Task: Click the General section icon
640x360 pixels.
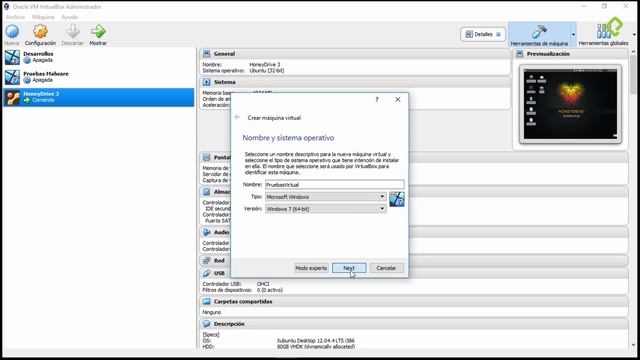Action: 207,54
